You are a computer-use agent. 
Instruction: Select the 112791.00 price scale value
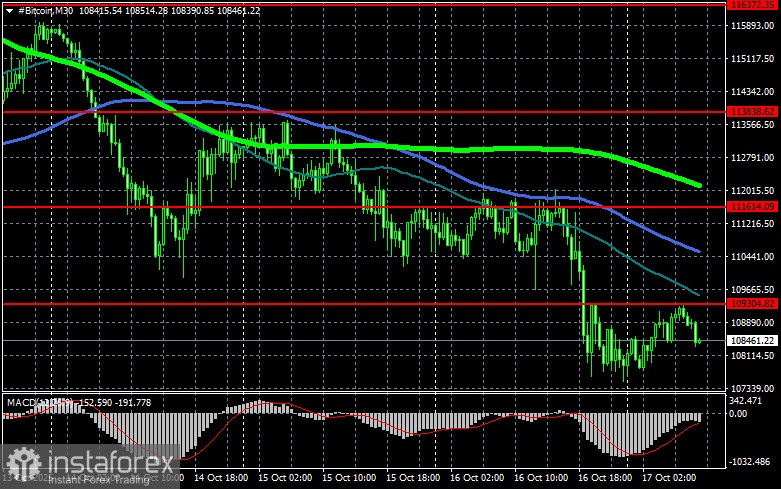(752, 157)
